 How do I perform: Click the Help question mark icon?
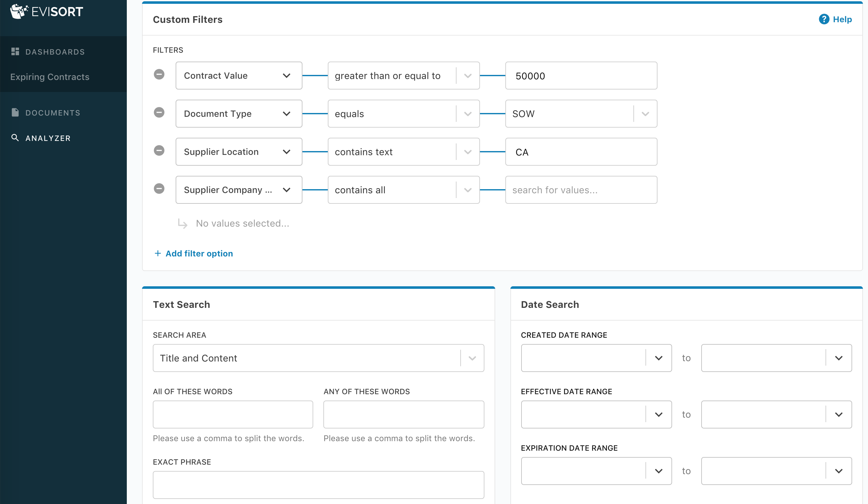pyautogui.click(x=824, y=19)
